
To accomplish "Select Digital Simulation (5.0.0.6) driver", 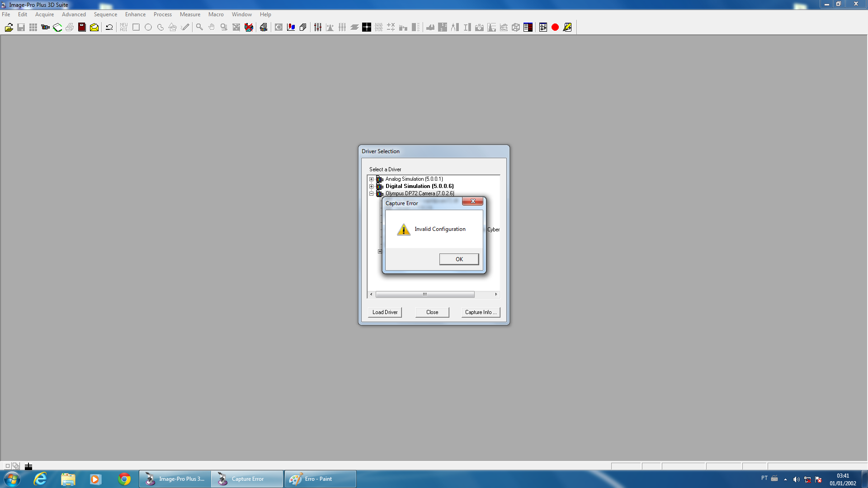I will tap(420, 186).
